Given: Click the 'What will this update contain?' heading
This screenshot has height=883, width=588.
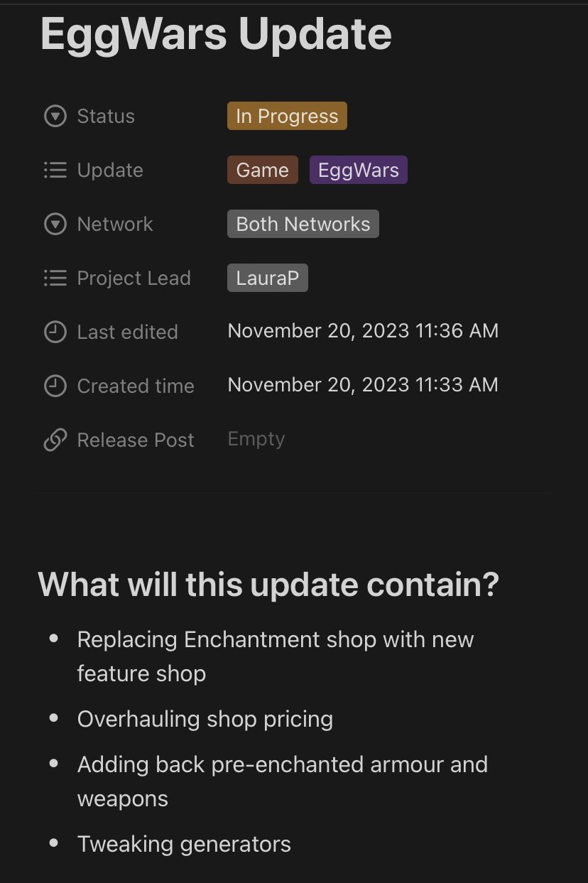Looking at the screenshot, I should pos(268,585).
